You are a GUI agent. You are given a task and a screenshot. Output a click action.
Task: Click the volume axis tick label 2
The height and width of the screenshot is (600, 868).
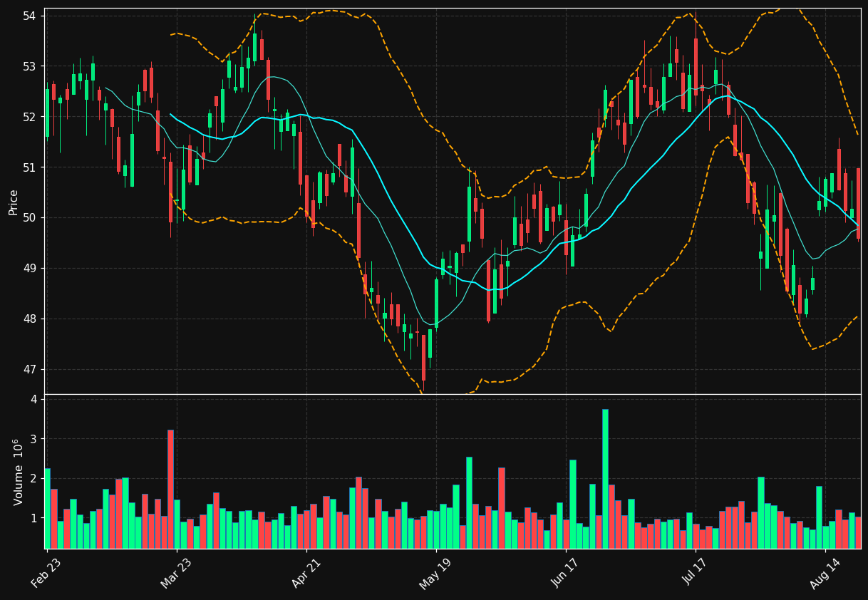(33, 479)
